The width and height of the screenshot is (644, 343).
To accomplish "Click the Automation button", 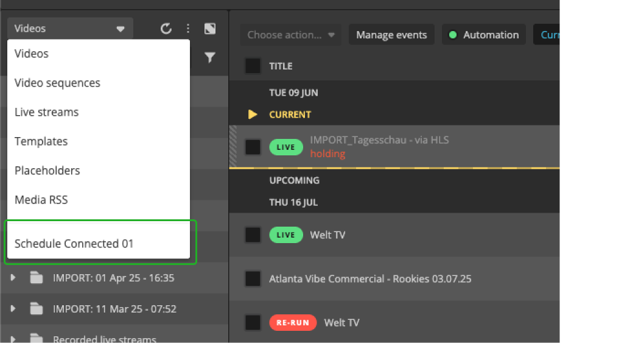I will [484, 35].
